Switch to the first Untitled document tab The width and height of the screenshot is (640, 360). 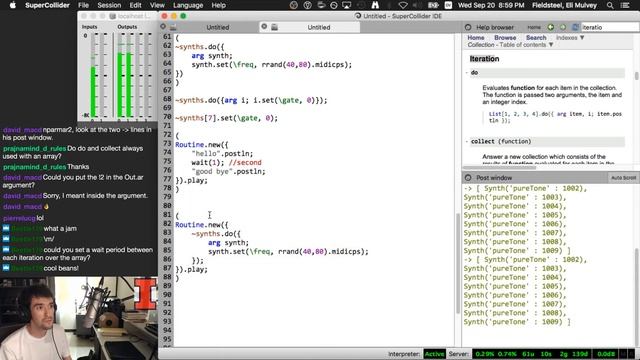218,27
